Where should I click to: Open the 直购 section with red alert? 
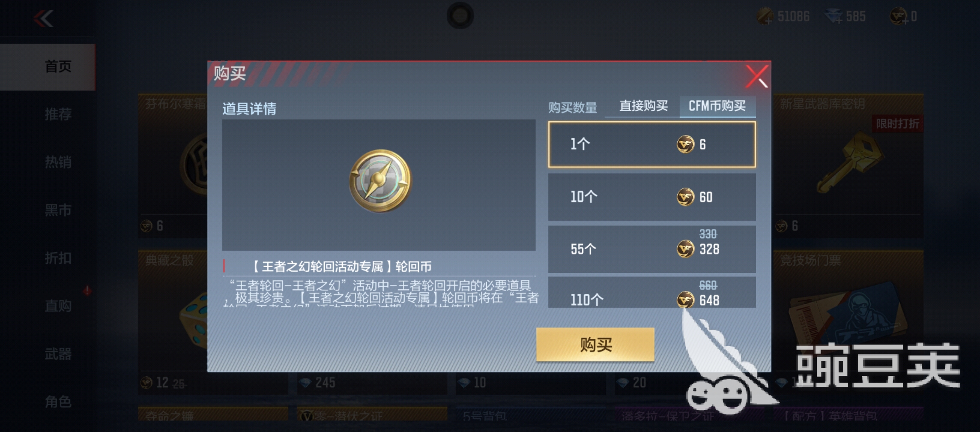pyautogui.click(x=58, y=306)
